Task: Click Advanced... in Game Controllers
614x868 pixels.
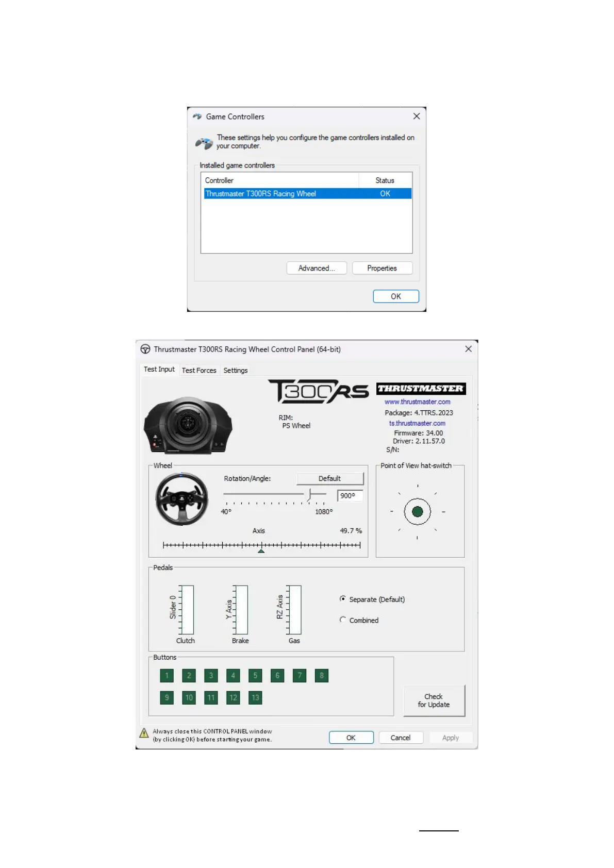Action: (x=317, y=268)
